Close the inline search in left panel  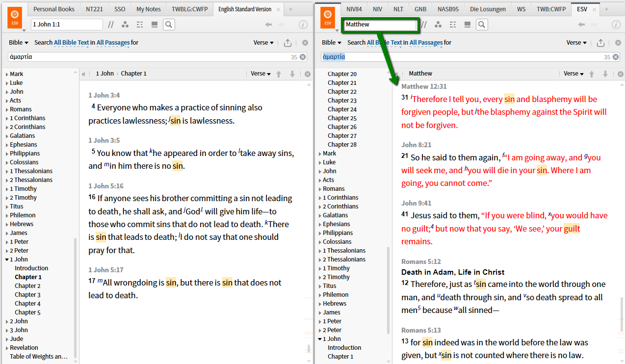305,43
